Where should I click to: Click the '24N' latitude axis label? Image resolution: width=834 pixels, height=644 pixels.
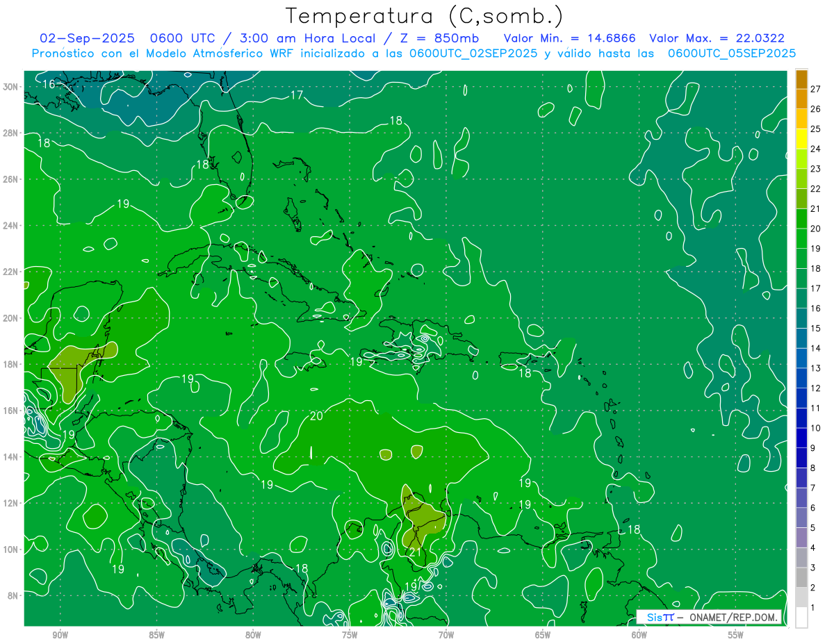12,225
